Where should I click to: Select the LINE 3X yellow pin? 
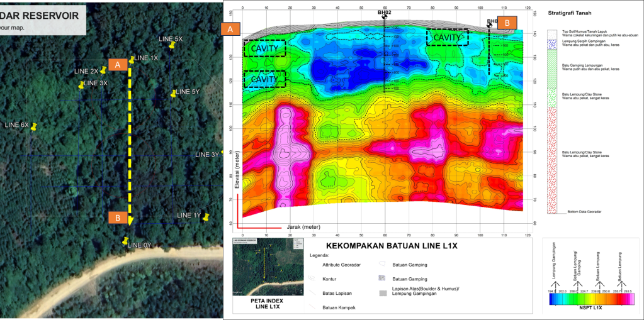click(81, 84)
